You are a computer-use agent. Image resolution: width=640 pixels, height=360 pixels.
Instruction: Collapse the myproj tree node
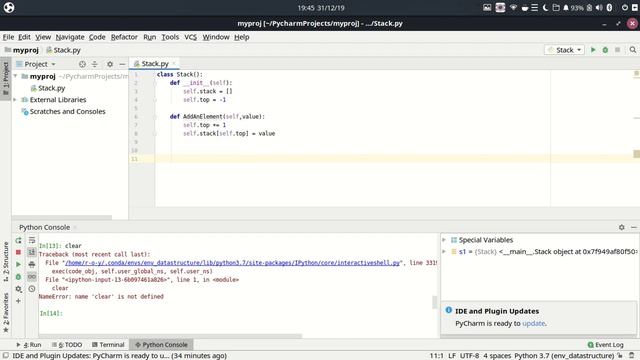pos(16,76)
